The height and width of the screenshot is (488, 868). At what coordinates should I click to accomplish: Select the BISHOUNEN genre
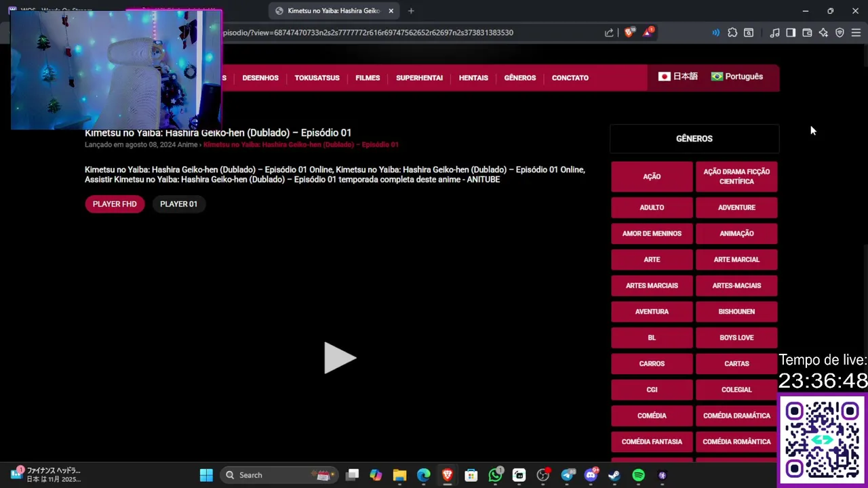point(736,312)
